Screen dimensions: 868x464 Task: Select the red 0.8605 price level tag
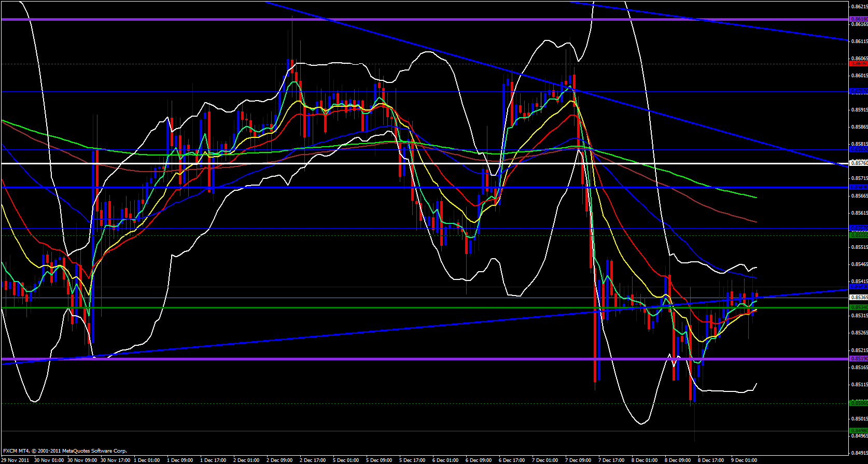pos(858,64)
